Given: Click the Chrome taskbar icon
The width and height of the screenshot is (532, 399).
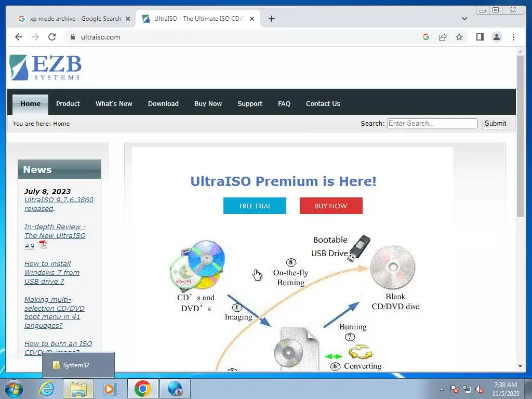Looking at the screenshot, I should 143,389.
